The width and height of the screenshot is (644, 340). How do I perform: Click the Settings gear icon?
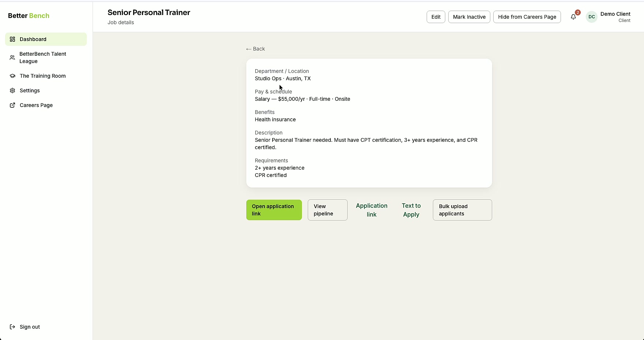(12, 90)
